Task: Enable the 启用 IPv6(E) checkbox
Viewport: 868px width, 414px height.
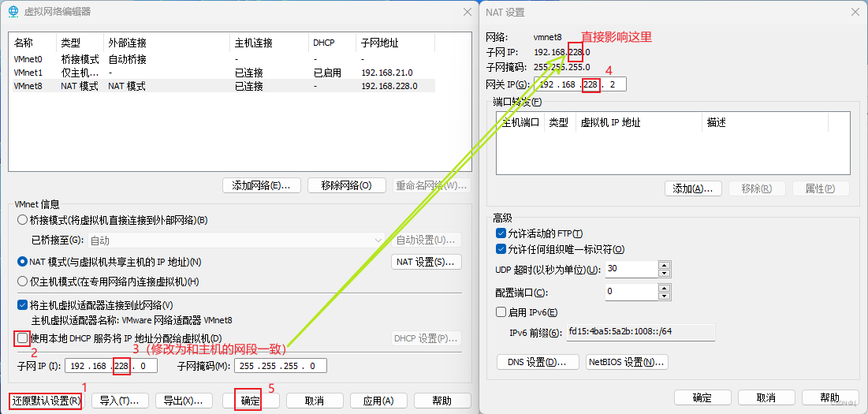Action: click(501, 312)
